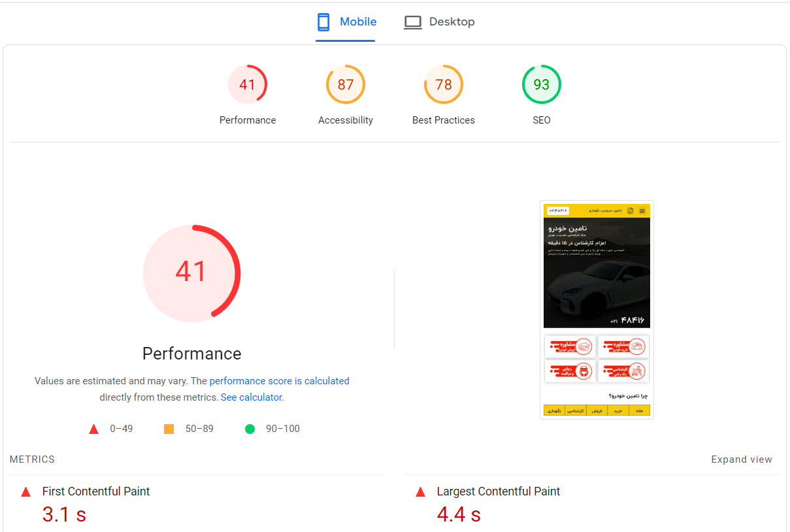This screenshot has width=790, height=532.
Task: Click the orange square 50–89 legend icon
Action: coord(169,429)
